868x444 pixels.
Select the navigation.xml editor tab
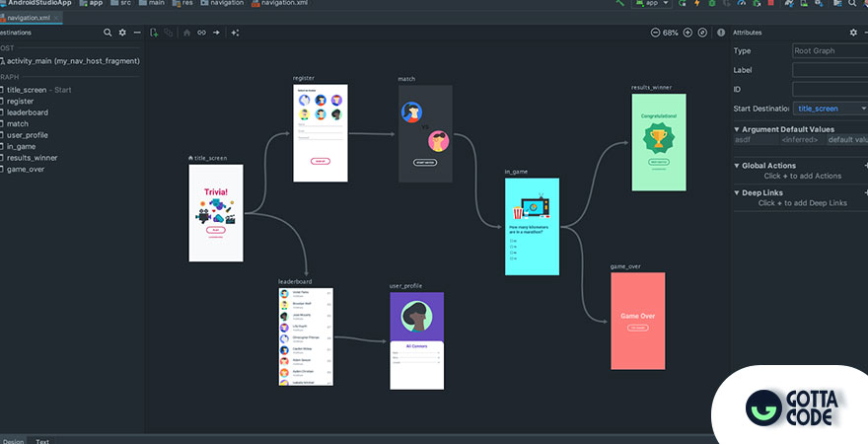tap(29, 18)
